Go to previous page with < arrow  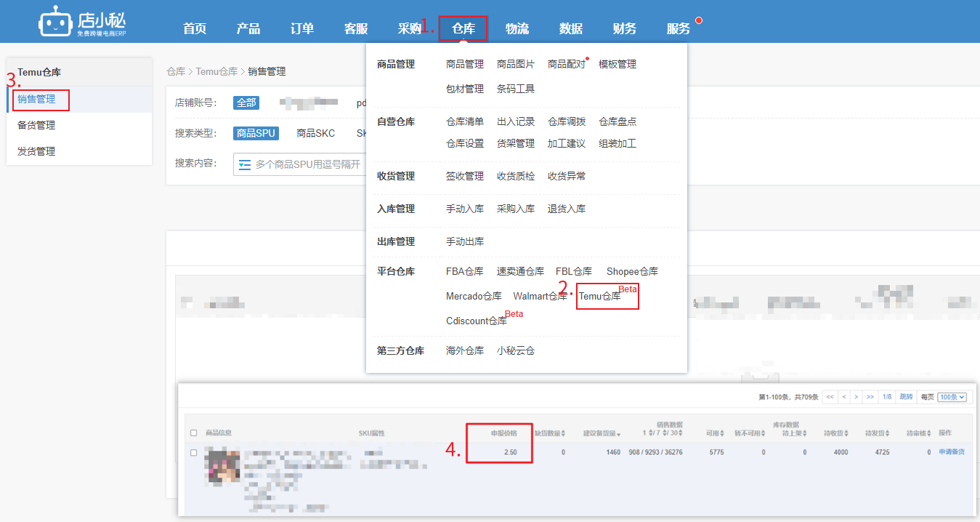tap(843, 397)
